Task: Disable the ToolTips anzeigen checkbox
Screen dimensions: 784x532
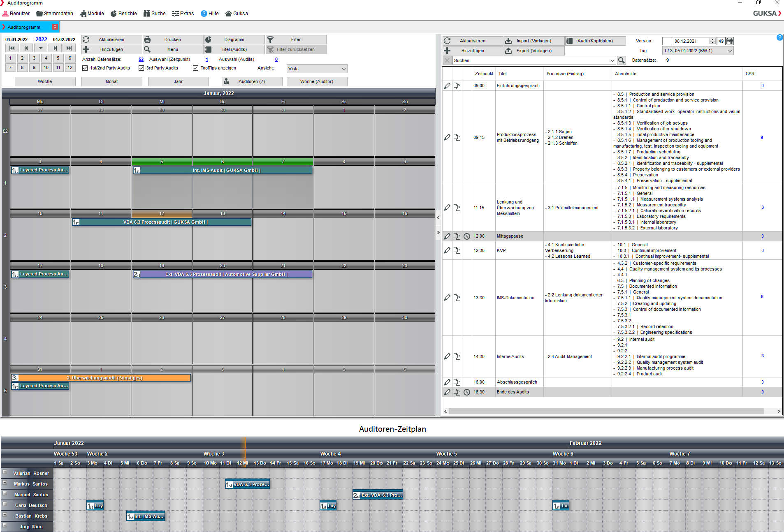Action: (x=195, y=68)
